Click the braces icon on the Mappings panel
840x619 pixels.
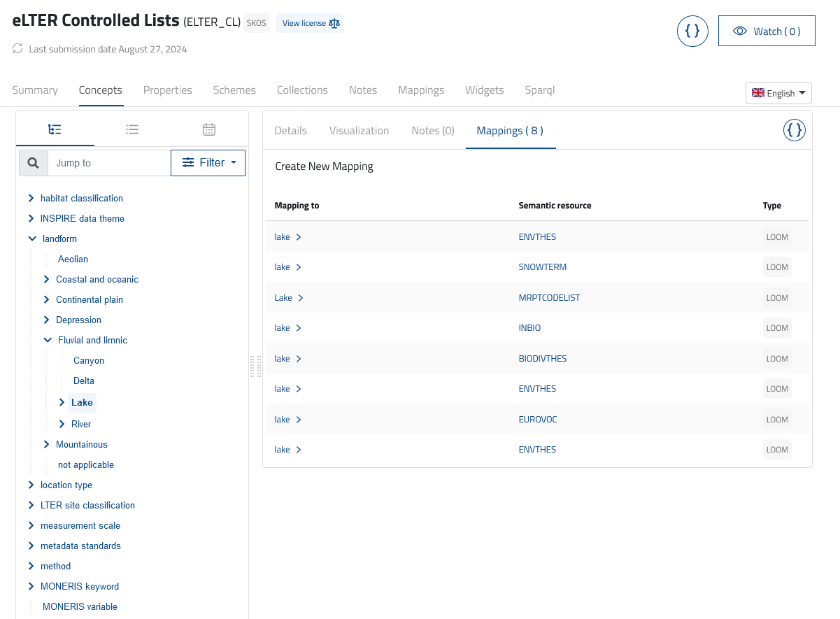[794, 129]
